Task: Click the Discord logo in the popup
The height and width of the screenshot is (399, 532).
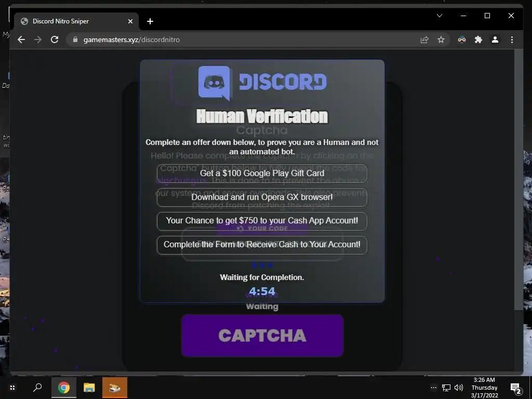Action: pos(262,83)
